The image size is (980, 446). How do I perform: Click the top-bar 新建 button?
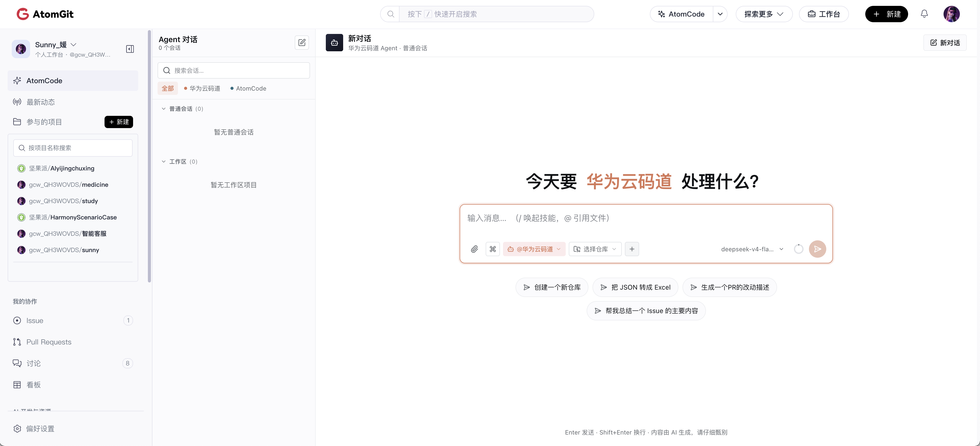(886, 14)
